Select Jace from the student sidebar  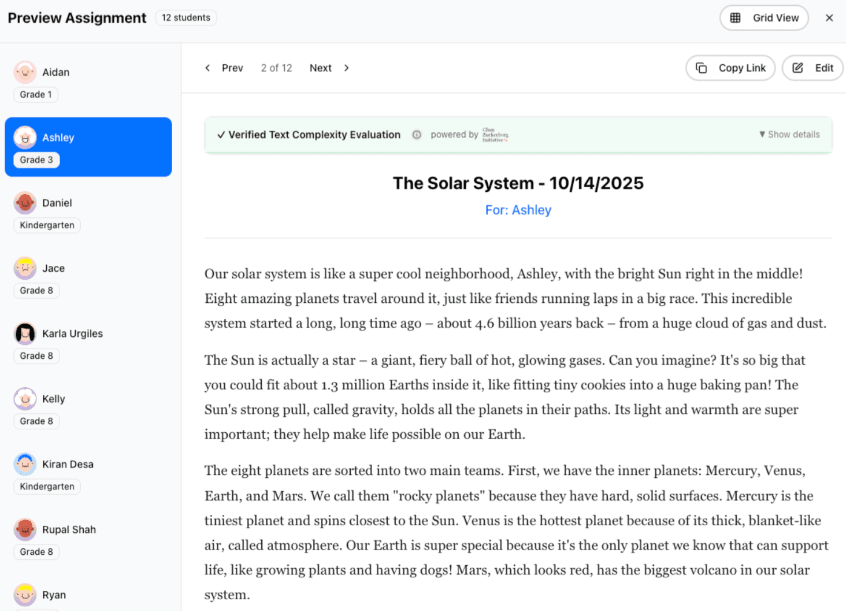click(53, 268)
